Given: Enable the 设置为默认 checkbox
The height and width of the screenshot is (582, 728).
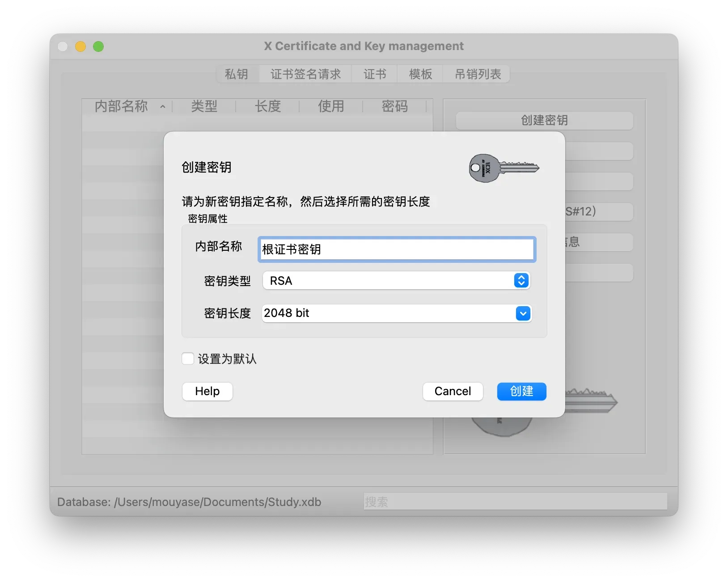Looking at the screenshot, I should pos(188,358).
